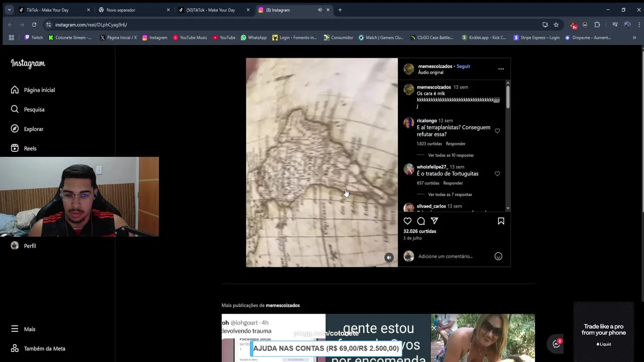The image size is (644, 362).
Task: Click the Instagram logo
Action: point(28,63)
